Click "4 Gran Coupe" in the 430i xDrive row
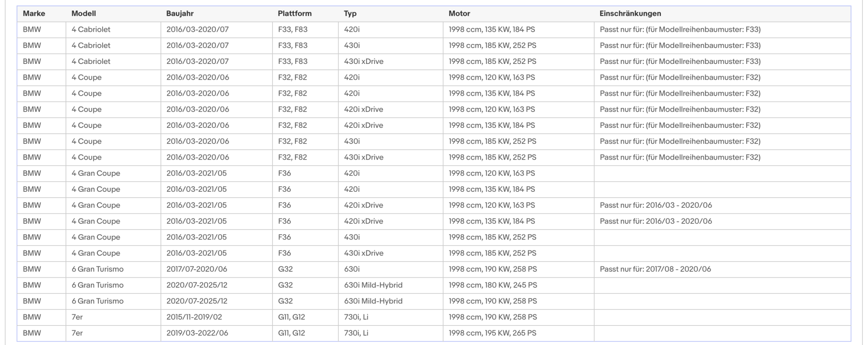The width and height of the screenshot is (868, 345). pos(96,253)
